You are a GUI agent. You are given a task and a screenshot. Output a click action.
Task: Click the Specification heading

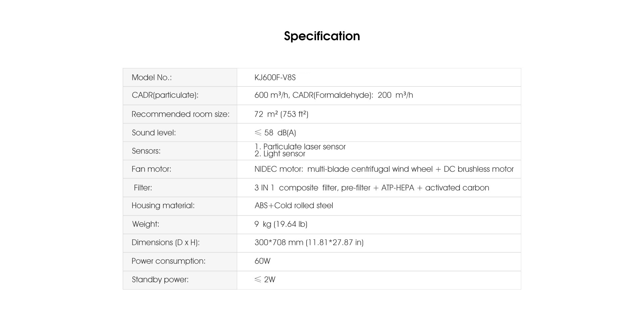322,36
